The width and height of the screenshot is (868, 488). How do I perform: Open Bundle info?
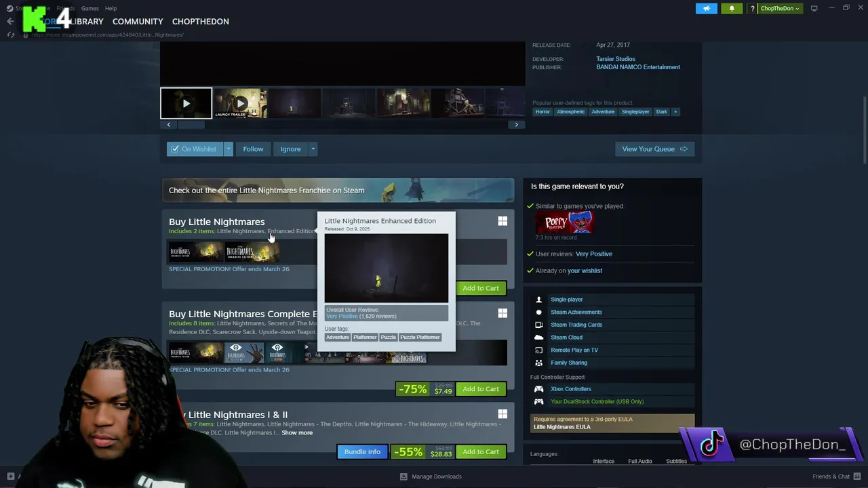pyautogui.click(x=362, y=452)
